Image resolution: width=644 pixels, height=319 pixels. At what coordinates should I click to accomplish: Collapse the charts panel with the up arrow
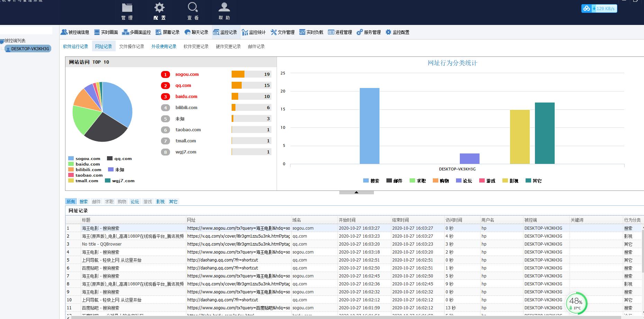pyautogui.click(x=356, y=192)
